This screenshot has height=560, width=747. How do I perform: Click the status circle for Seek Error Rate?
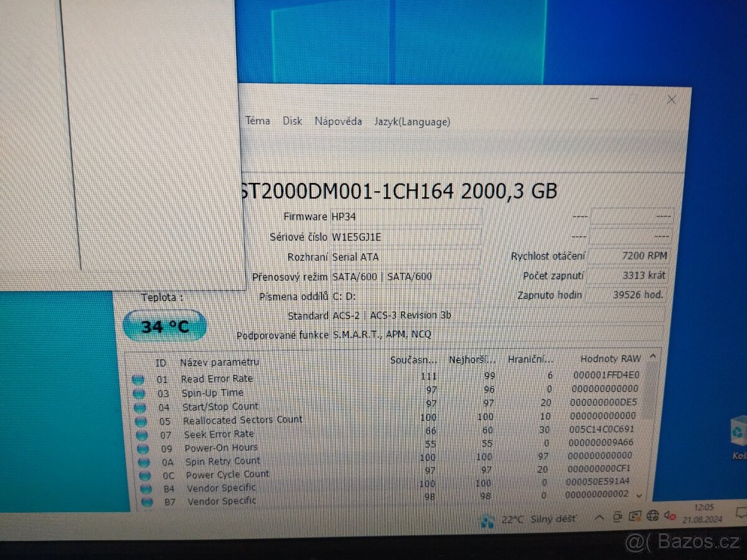[142, 435]
